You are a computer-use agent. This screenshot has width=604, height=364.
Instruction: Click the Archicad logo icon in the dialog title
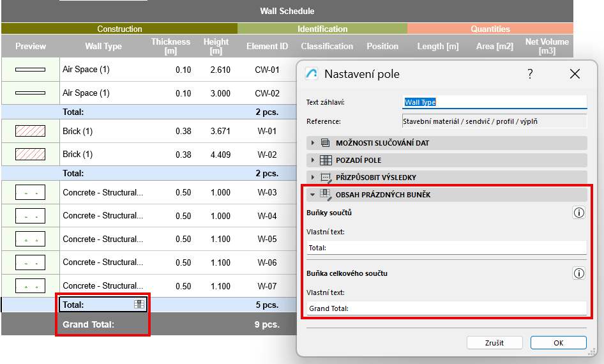[312, 73]
